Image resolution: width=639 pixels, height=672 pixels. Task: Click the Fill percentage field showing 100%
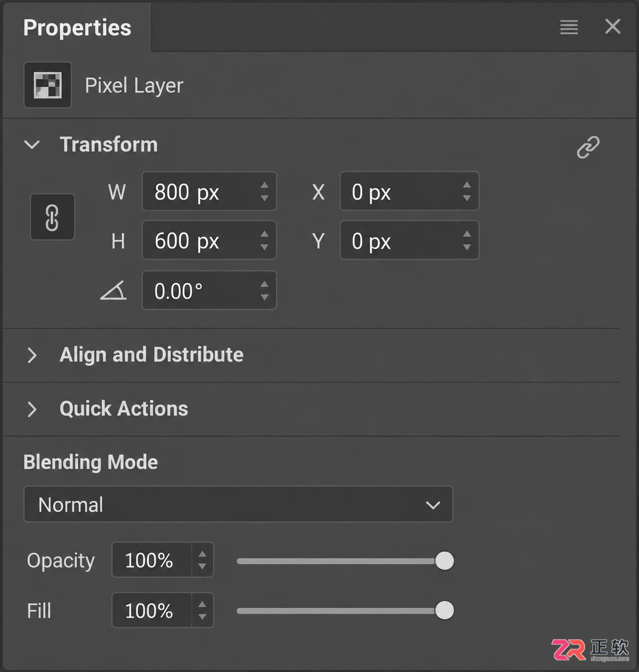(x=152, y=610)
